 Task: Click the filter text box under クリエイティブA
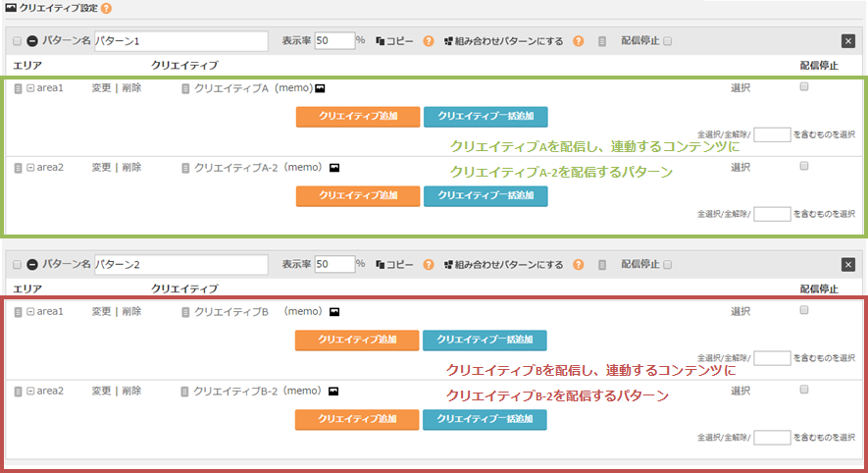tap(772, 134)
